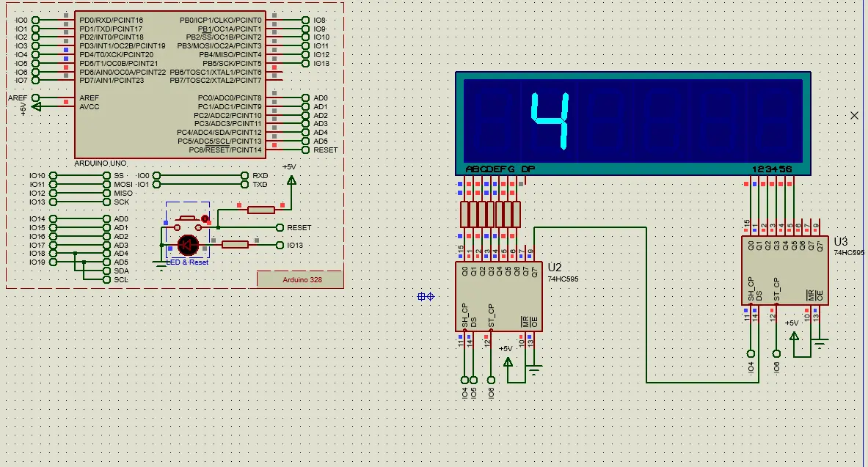Click the IO14 terminal wired to AD0
This screenshot has height=467, width=868.
point(53,218)
